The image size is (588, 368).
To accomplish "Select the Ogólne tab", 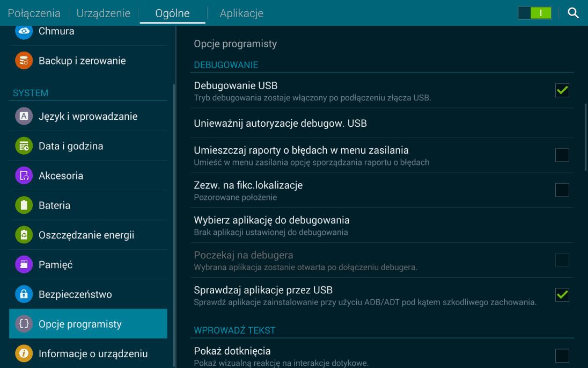I will (x=173, y=13).
